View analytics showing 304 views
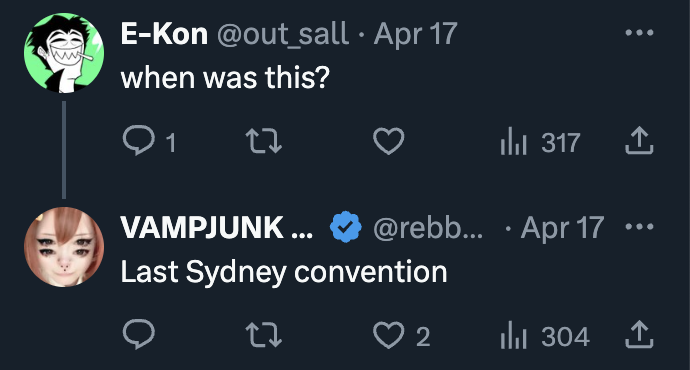Image resolution: width=690 pixels, height=370 pixels. (545, 336)
